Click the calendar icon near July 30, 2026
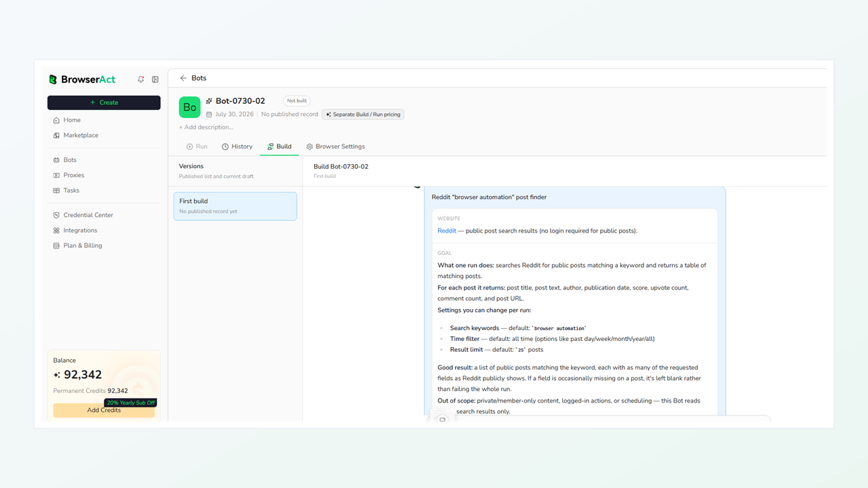 [x=209, y=115]
